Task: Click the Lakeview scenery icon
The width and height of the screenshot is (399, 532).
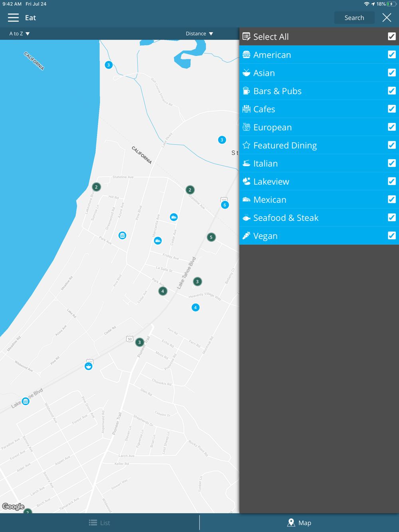Action: (x=247, y=181)
